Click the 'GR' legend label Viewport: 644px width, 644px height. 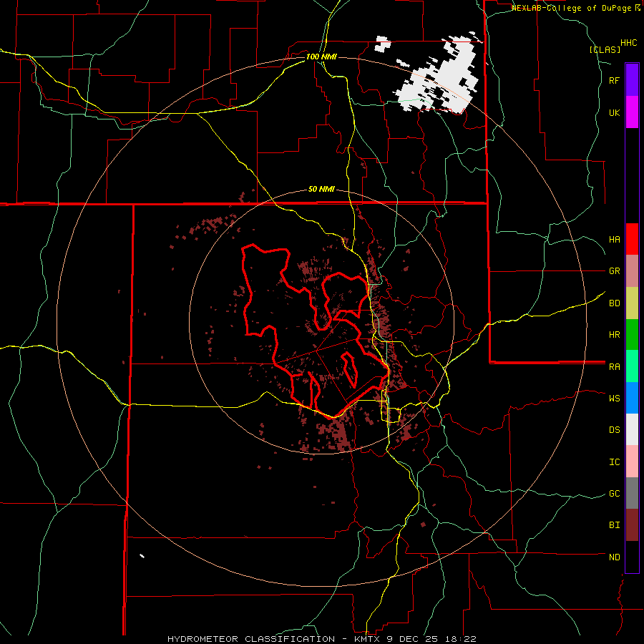614,271
